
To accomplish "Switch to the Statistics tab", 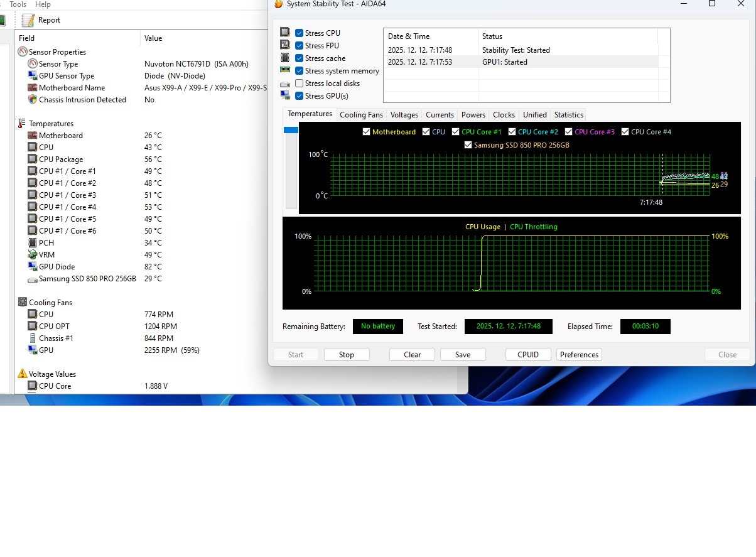I will (569, 115).
